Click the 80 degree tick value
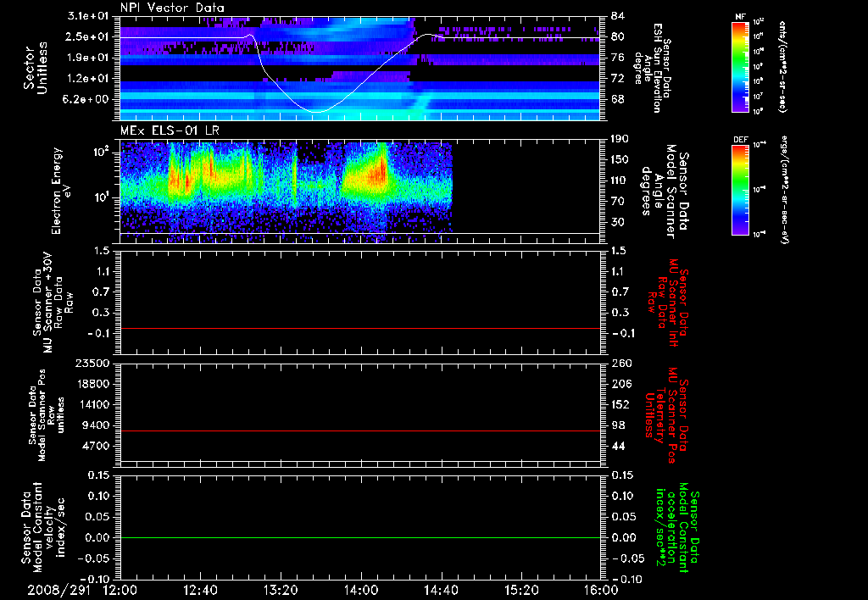Viewport: 868px width, 600px height. 618,37
